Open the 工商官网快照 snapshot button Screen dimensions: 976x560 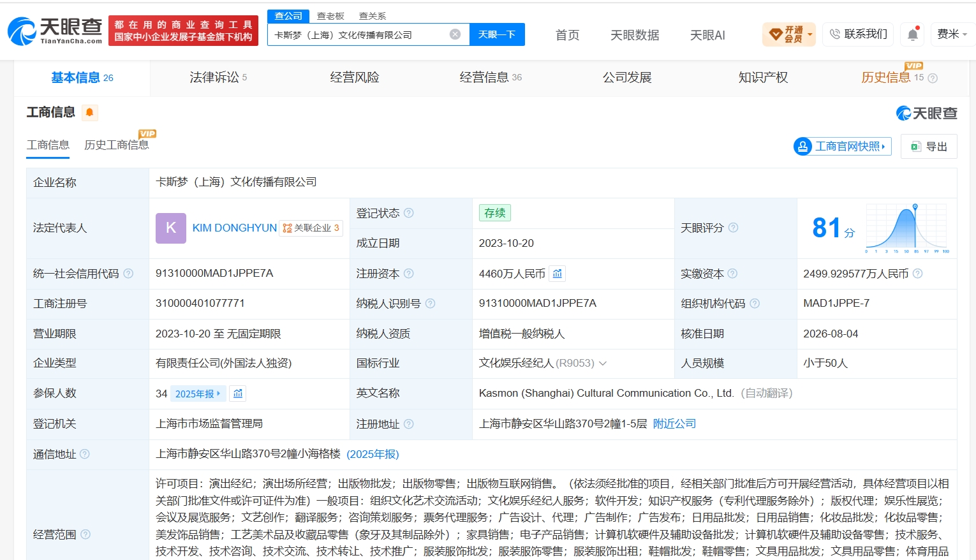[x=843, y=146]
